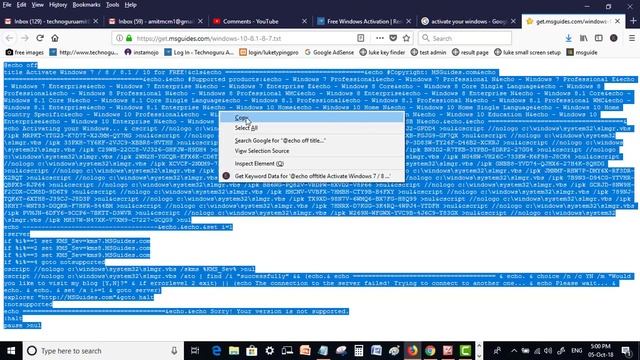Click the dark round extension icon in toolbar

point(613,38)
